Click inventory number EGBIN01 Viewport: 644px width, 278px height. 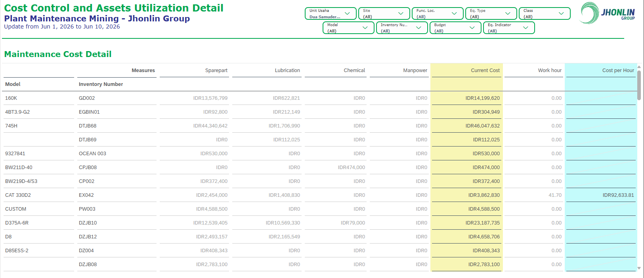tap(89, 112)
